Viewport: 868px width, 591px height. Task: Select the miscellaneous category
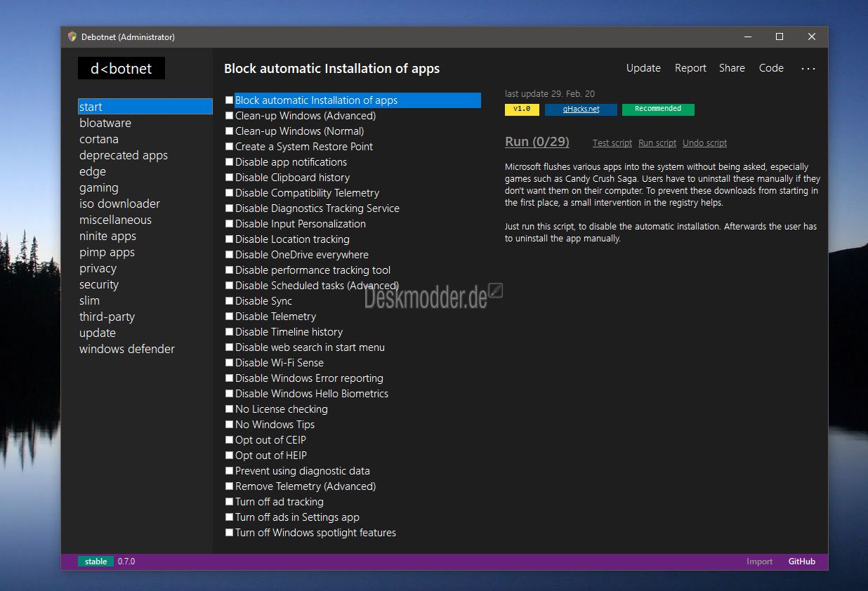click(115, 220)
